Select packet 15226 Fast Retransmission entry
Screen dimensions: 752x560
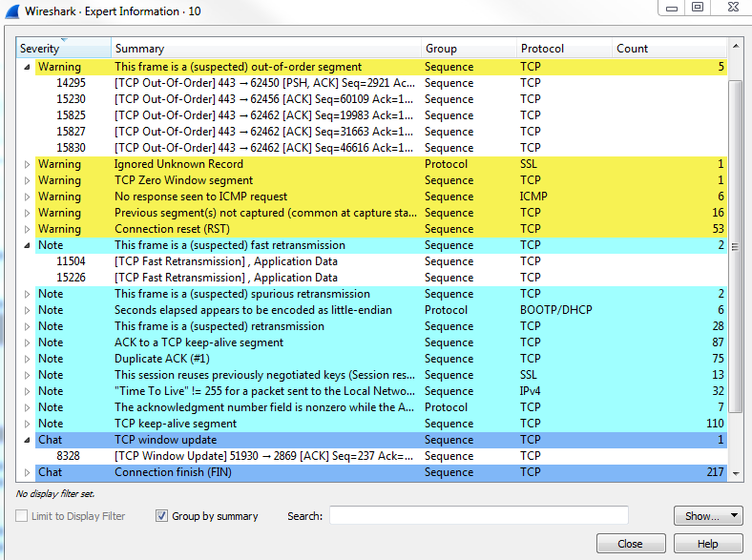[371, 278]
